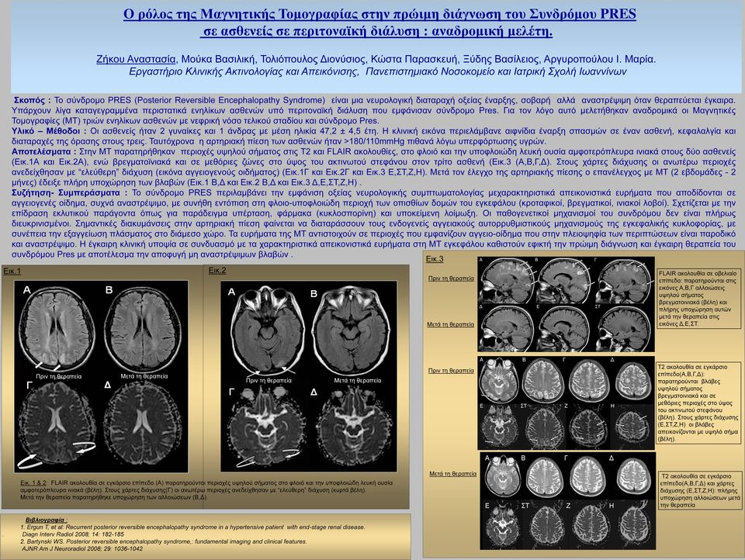Open the underlined author name "Ζήκου Αναστασία"

[136, 60]
